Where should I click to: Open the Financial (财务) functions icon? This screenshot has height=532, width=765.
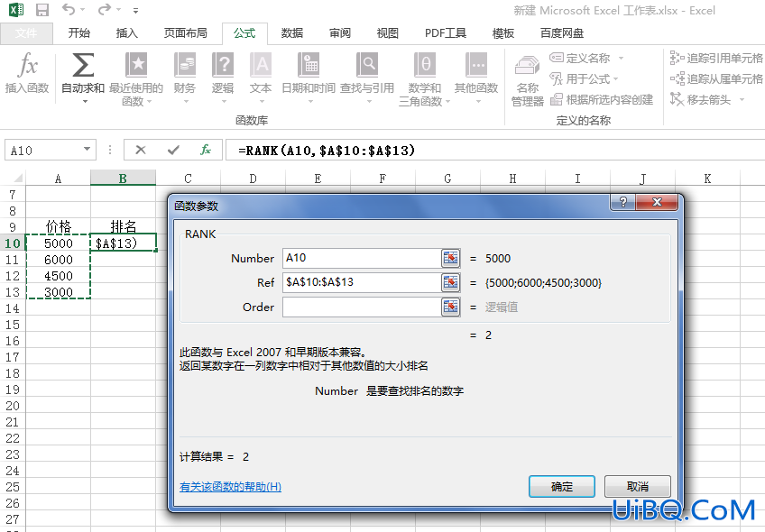click(x=184, y=65)
